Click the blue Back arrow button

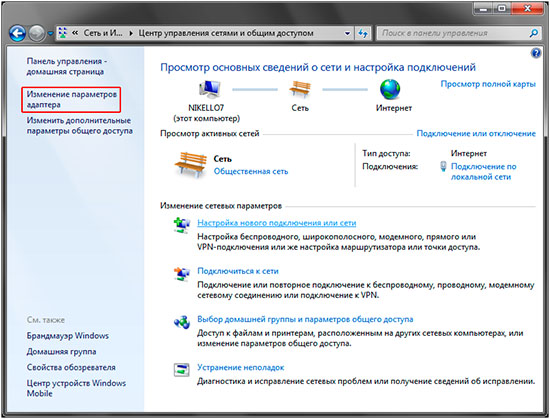pyautogui.click(x=18, y=33)
